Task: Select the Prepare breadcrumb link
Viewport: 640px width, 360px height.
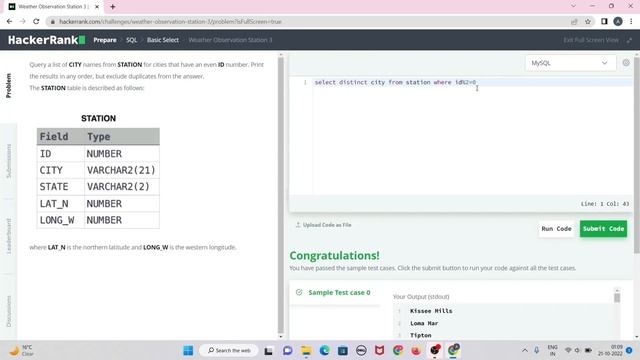Action: [105, 40]
